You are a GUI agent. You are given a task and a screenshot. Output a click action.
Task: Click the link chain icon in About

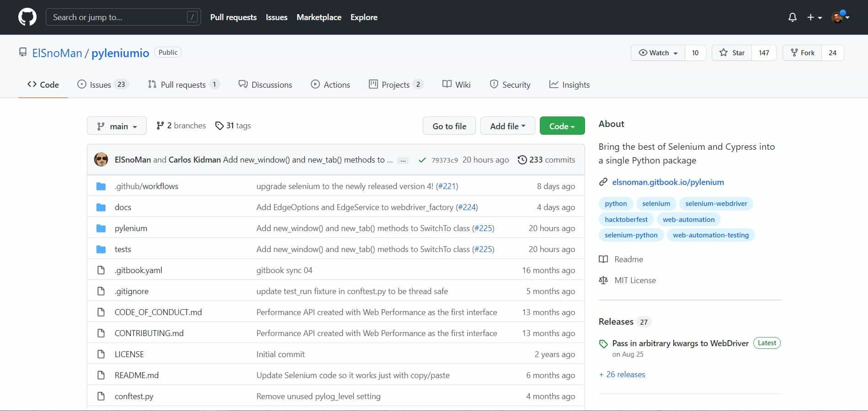click(603, 182)
